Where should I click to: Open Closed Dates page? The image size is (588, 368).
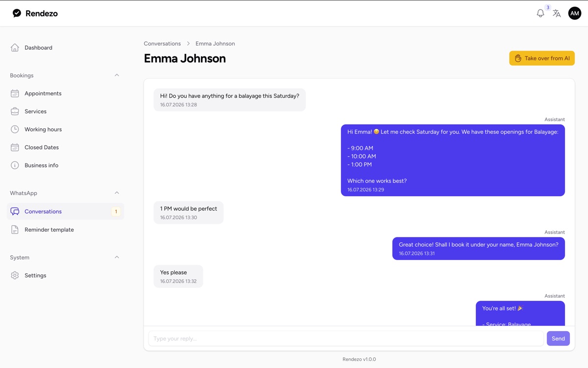point(65,147)
